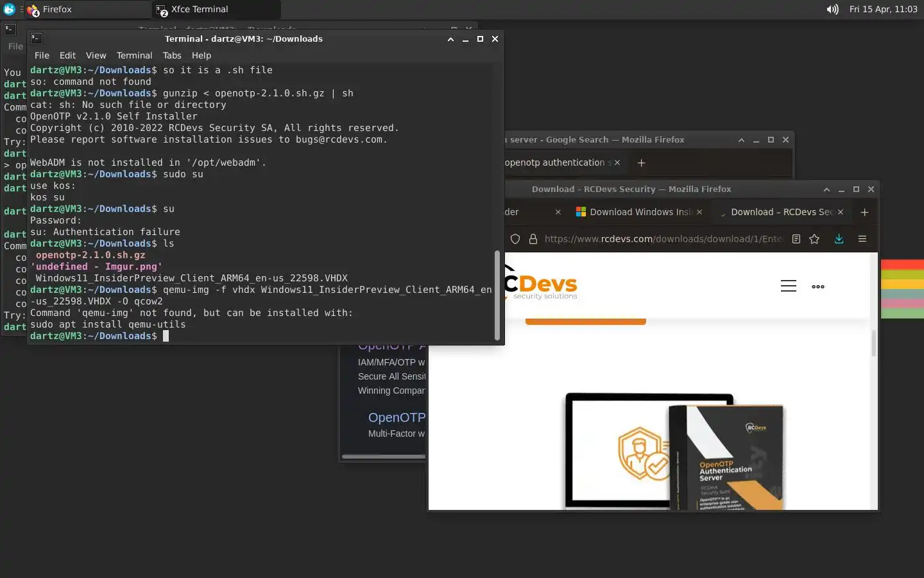Click the background terminal's window icon
Viewport: 924px width, 578px height.
tap(10, 29)
